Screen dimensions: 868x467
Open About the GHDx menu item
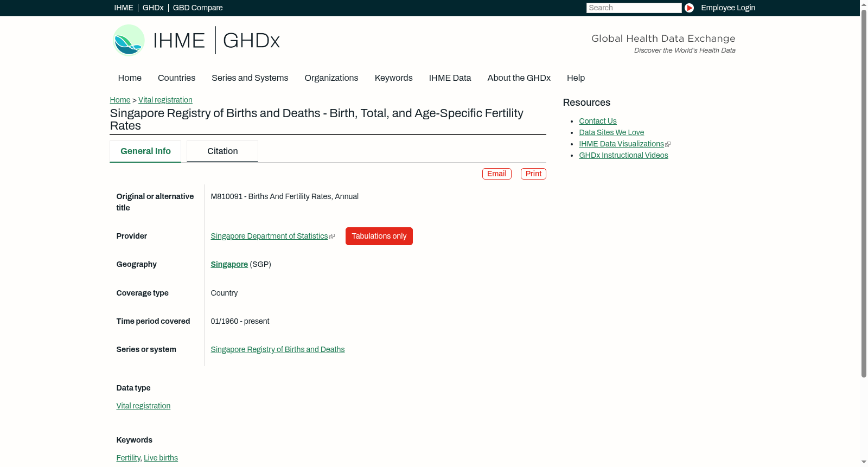(519, 78)
